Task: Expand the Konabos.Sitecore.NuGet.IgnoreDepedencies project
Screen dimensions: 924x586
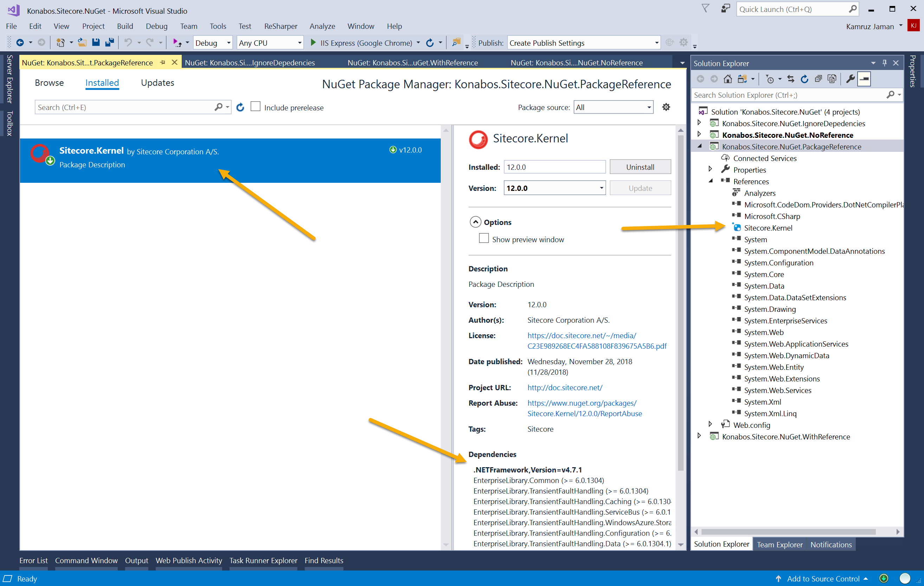Action: (x=699, y=122)
